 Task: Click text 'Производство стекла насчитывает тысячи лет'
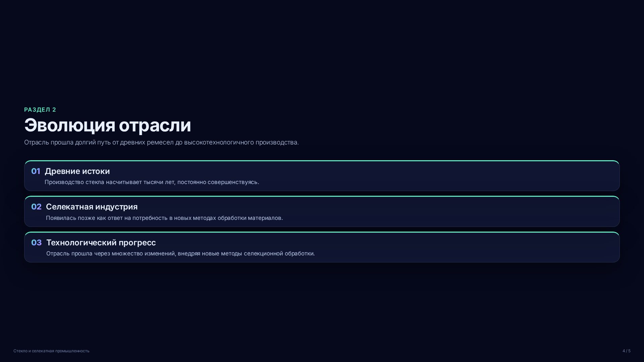(110, 182)
